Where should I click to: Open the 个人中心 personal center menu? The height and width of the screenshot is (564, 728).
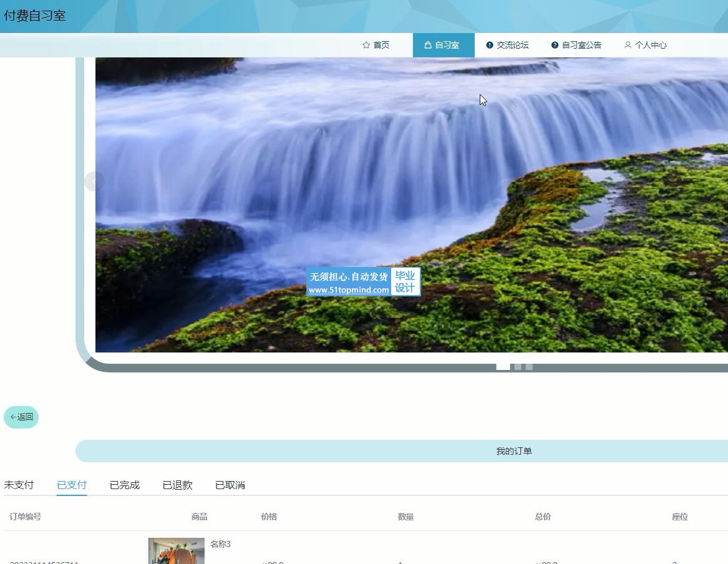(646, 45)
